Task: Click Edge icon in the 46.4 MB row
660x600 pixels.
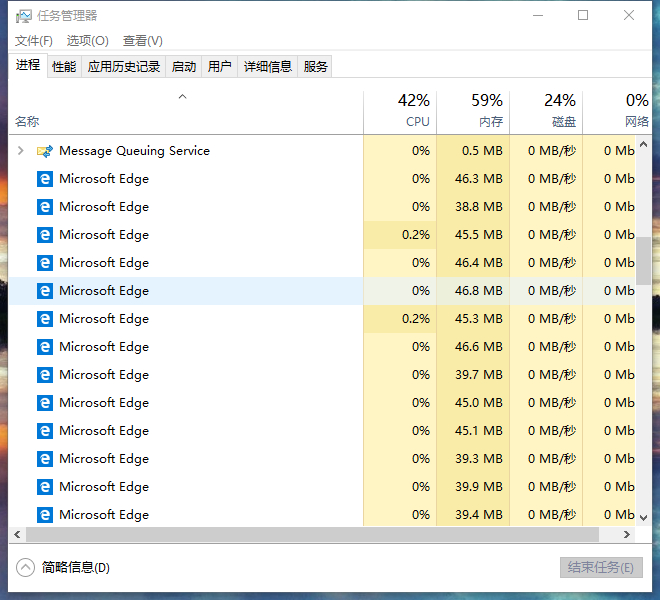Action: click(x=45, y=263)
